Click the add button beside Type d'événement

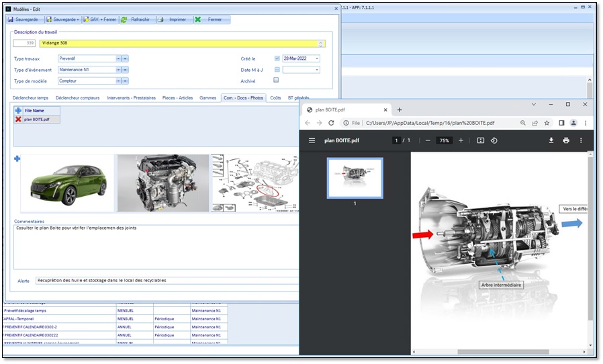[125, 70]
